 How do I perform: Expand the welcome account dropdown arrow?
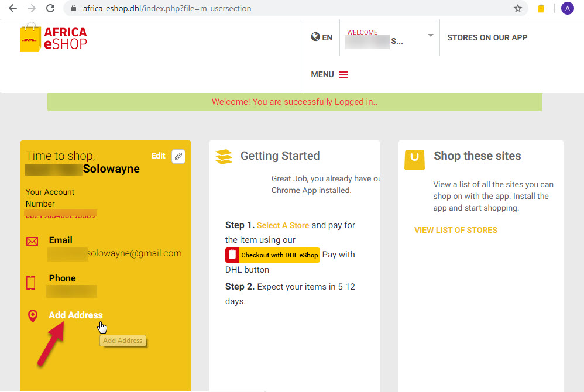tap(430, 35)
